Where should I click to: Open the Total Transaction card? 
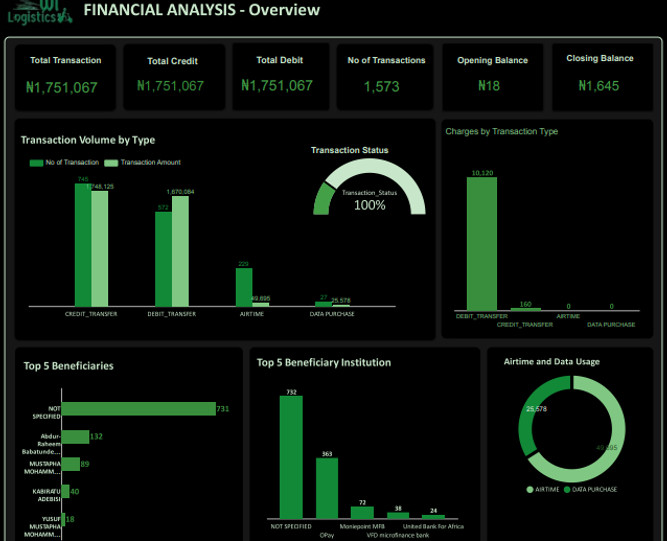(x=66, y=77)
